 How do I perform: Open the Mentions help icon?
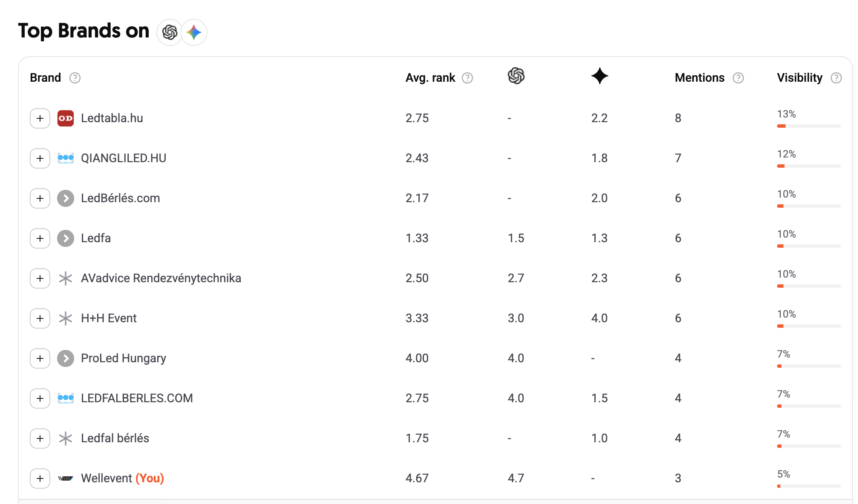click(x=738, y=78)
